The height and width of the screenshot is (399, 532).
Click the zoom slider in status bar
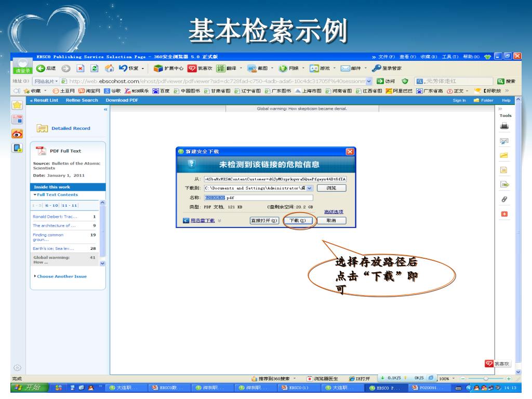point(486,378)
